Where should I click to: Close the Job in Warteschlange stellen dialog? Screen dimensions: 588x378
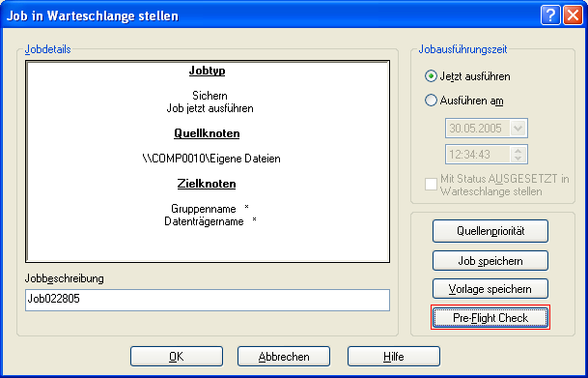coord(573,15)
